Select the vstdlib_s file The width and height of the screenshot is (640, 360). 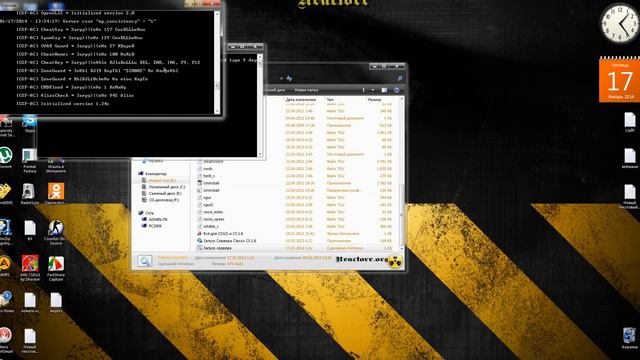coord(211,226)
